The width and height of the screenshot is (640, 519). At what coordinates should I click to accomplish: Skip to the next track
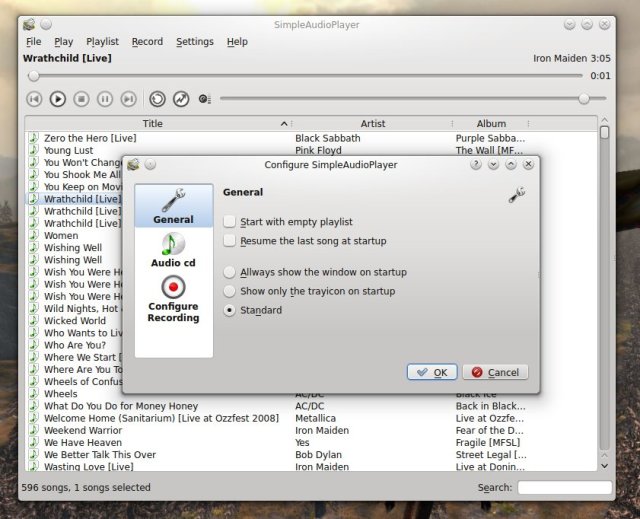coord(129,99)
